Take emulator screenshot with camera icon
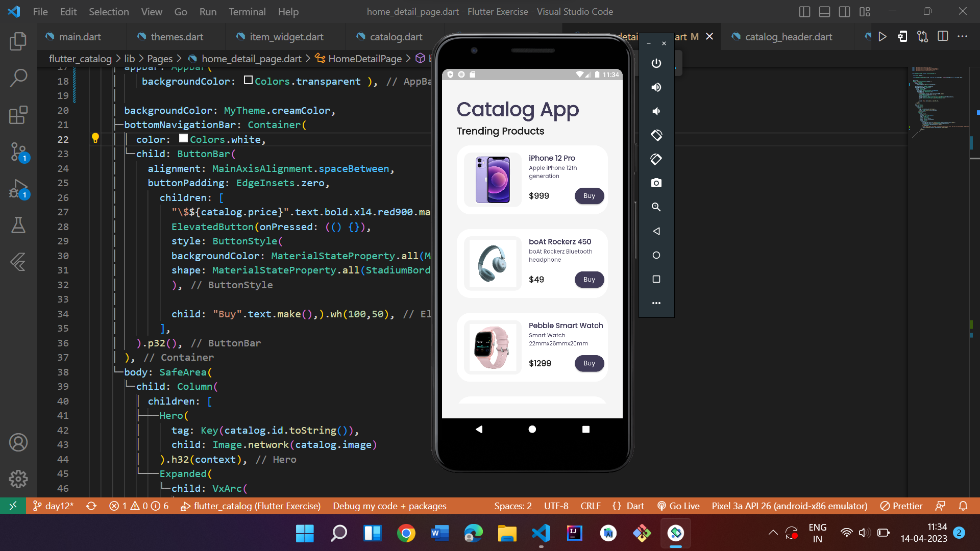The height and width of the screenshot is (551, 980). click(656, 183)
